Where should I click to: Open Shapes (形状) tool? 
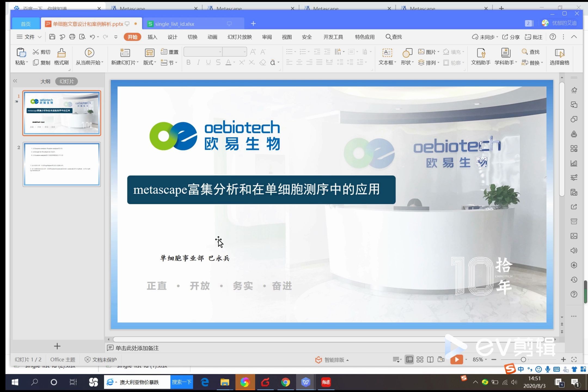click(407, 57)
